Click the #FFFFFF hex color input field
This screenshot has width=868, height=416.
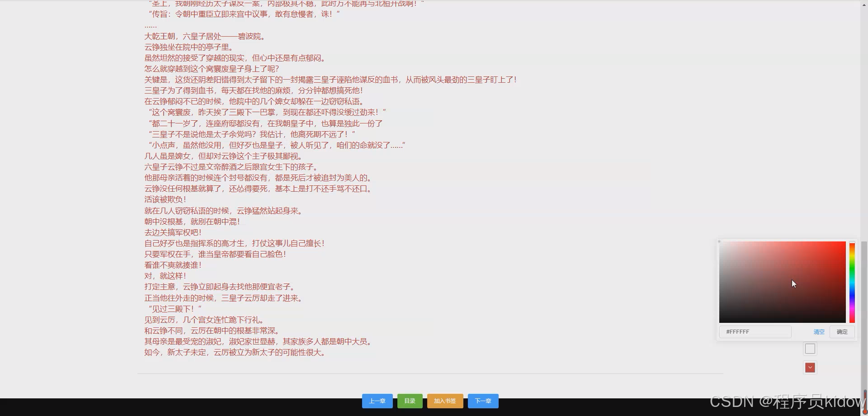754,331
